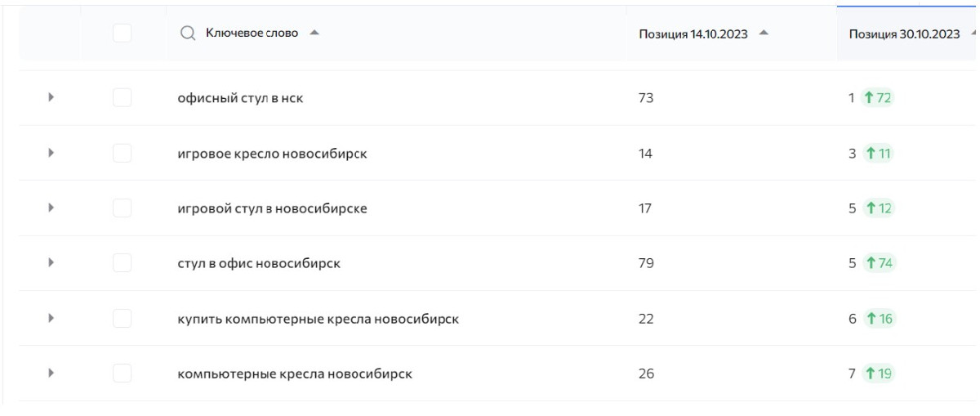The image size is (980, 416).
Task: Click the Позиция 14.10.2023 column header
Action: (693, 34)
